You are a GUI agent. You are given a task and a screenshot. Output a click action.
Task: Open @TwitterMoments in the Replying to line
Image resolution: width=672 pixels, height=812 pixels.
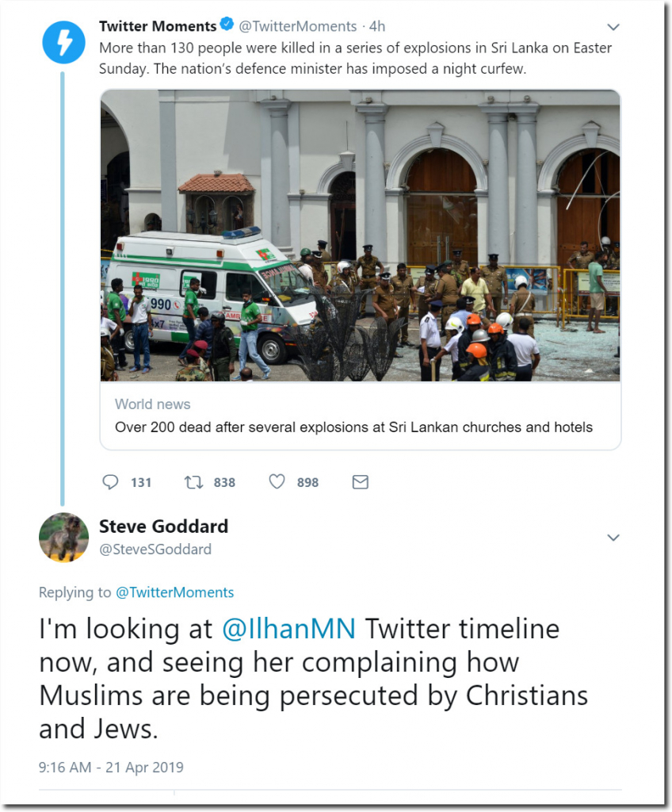pos(174,592)
